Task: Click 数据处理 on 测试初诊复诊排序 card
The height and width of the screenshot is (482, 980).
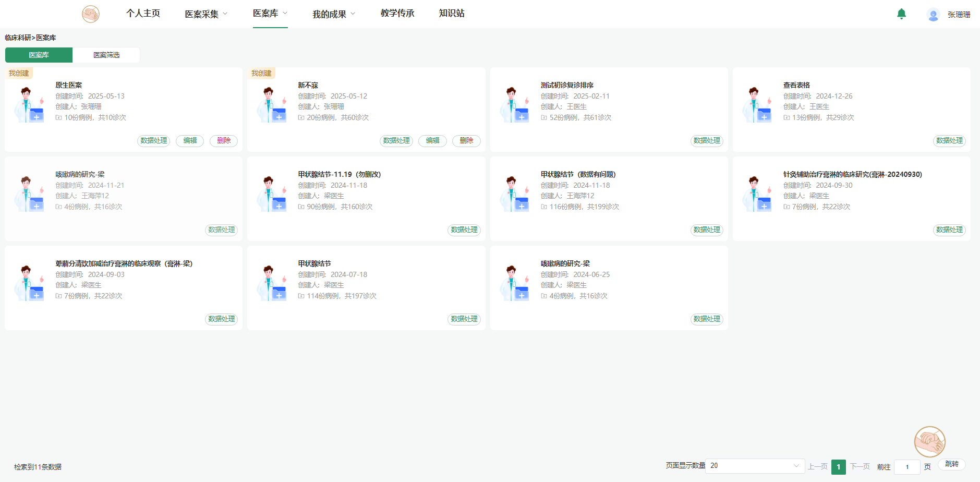Action: click(x=707, y=141)
